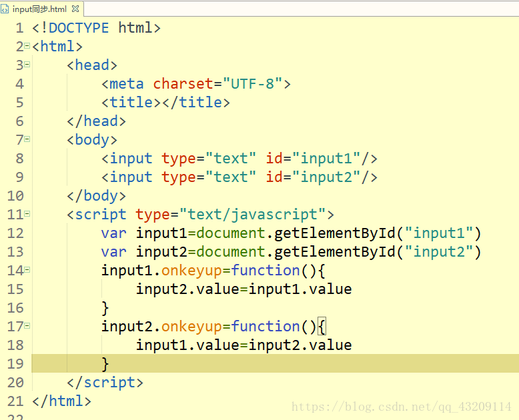Click the closing </script> tag
Screen dimensions: 519x420
[105, 383]
